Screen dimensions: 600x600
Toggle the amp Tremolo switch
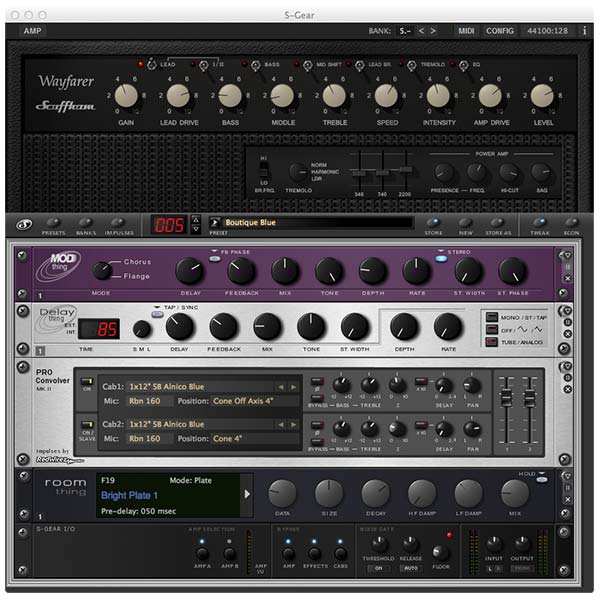tap(412, 65)
